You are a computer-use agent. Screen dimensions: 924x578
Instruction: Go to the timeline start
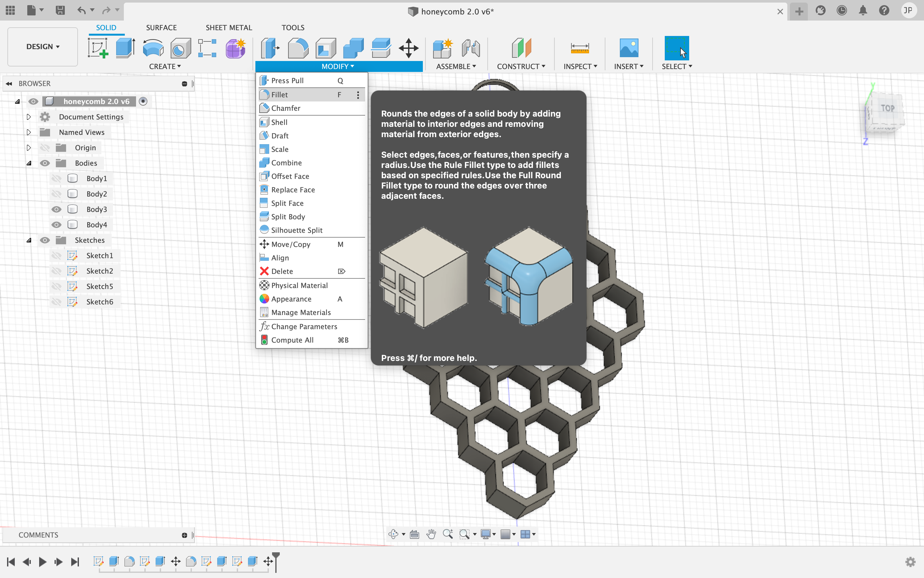point(11,562)
